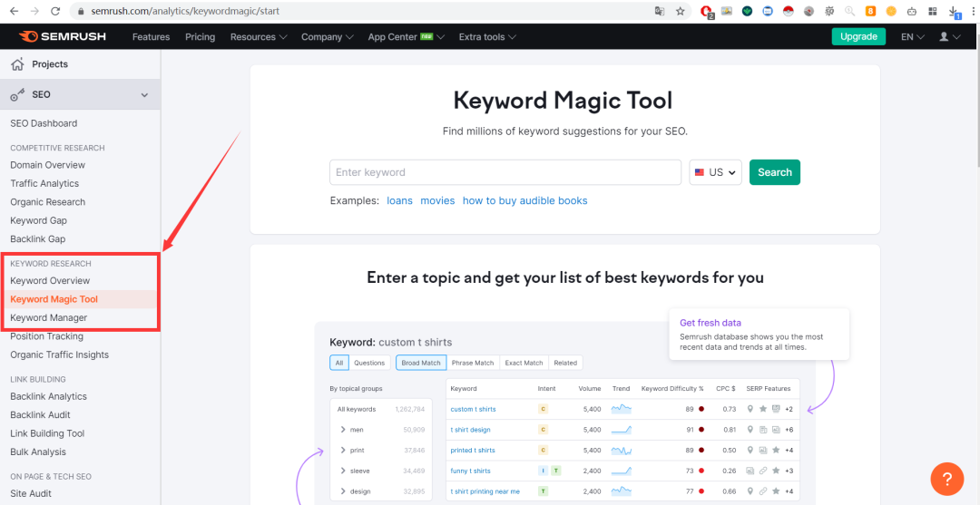Switch to Related tab
This screenshot has height=505, width=980.
[x=565, y=363]
